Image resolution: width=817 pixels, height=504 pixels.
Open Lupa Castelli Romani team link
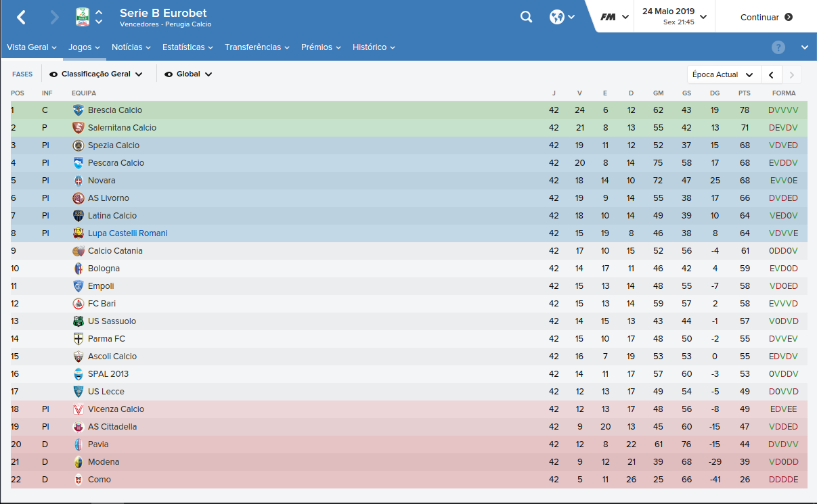click(127, 233)
